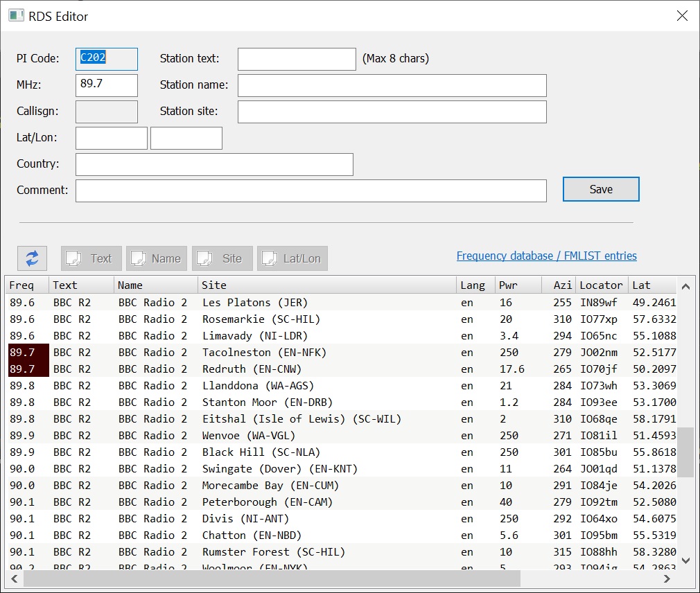This screenshot has height=593, width=700.
Task: Select the Comment input field
Action: pos(310,191)
